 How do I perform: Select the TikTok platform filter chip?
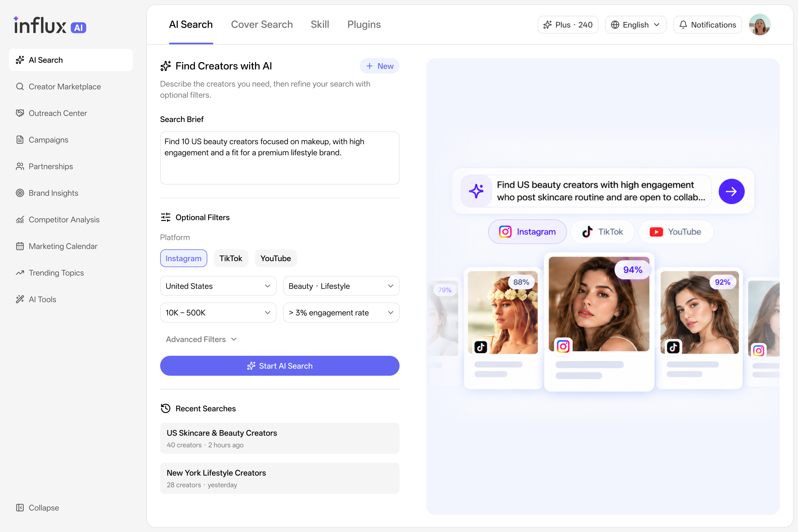pyautogui.click(x=231, y=258)
